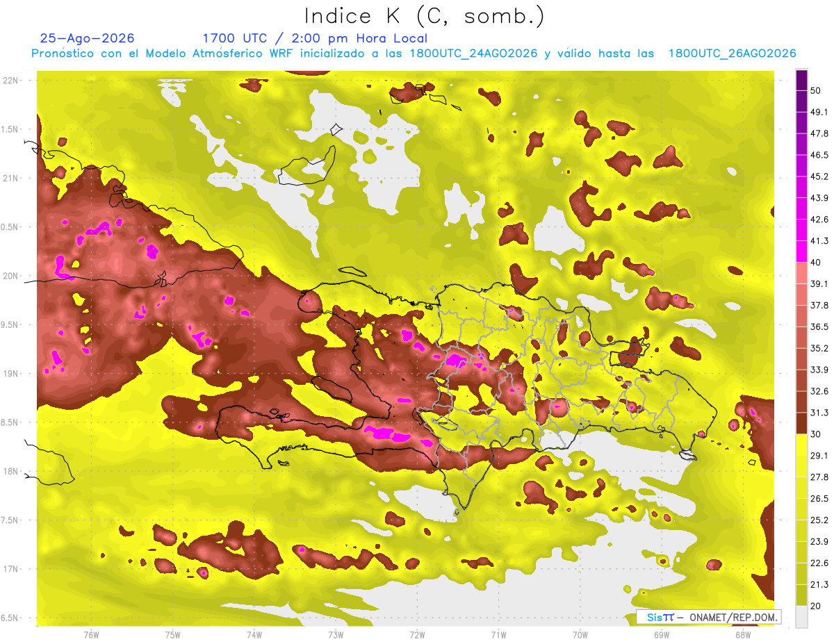This screenshot has height=644, width=834.
Task: Click the "73W" longitude label
Action: [x=336, y=635]
